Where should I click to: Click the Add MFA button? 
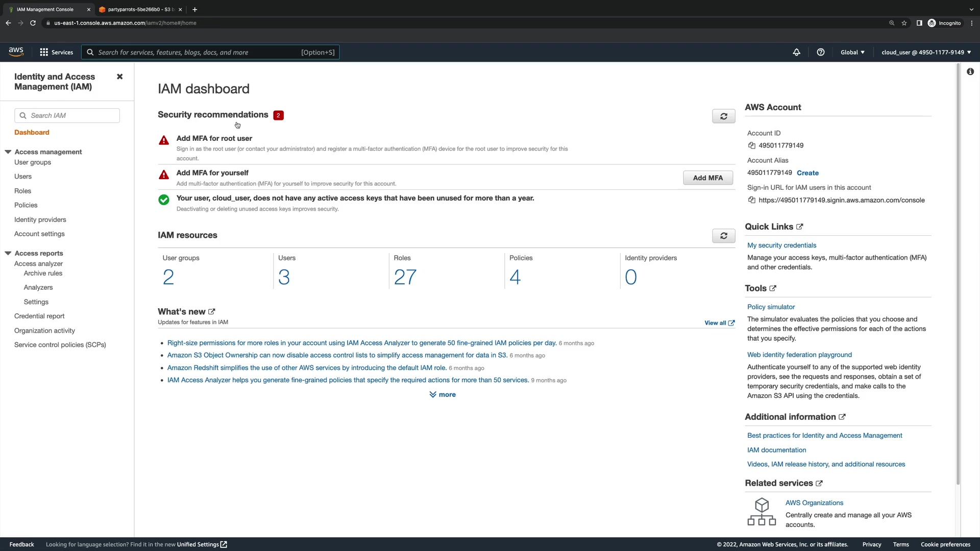[707, 178]
